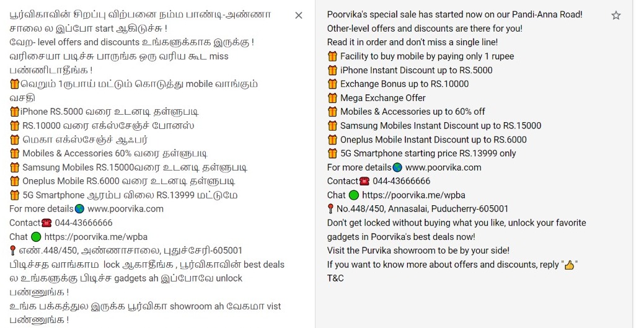Click the green circle beside Chat in the translation
Screen dimensions: 644x328
(354, 195)
